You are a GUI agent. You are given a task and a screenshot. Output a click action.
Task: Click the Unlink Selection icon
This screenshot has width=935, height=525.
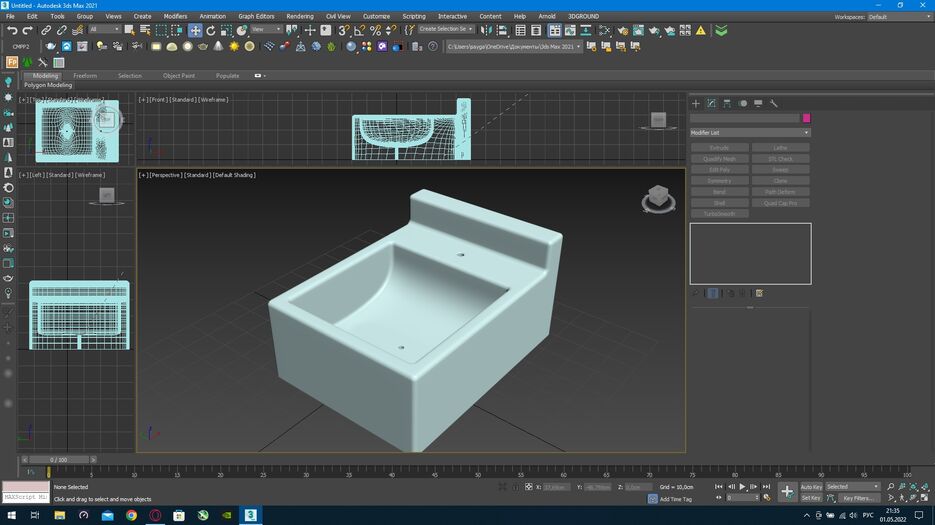coord(61,30)
